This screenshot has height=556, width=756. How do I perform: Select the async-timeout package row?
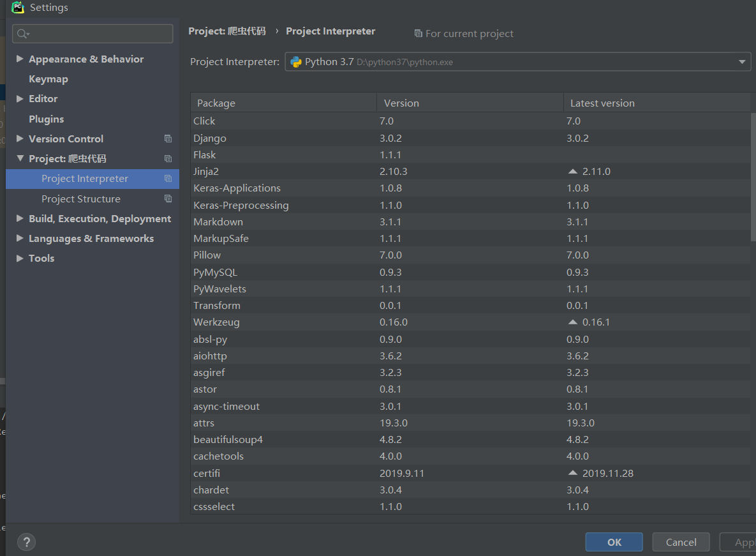(471, 406)
